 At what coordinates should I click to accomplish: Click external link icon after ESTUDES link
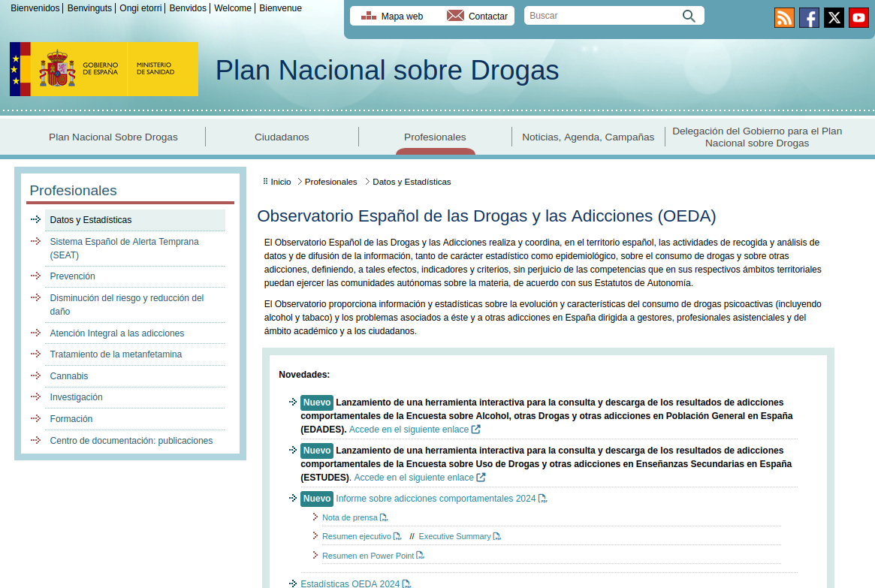point(481,477)
